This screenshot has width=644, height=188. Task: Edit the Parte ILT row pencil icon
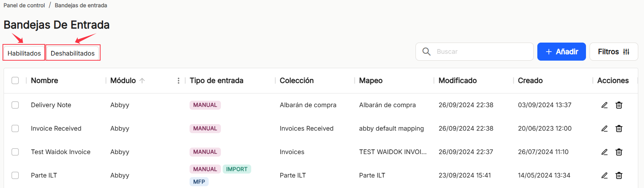click(604, 175)
